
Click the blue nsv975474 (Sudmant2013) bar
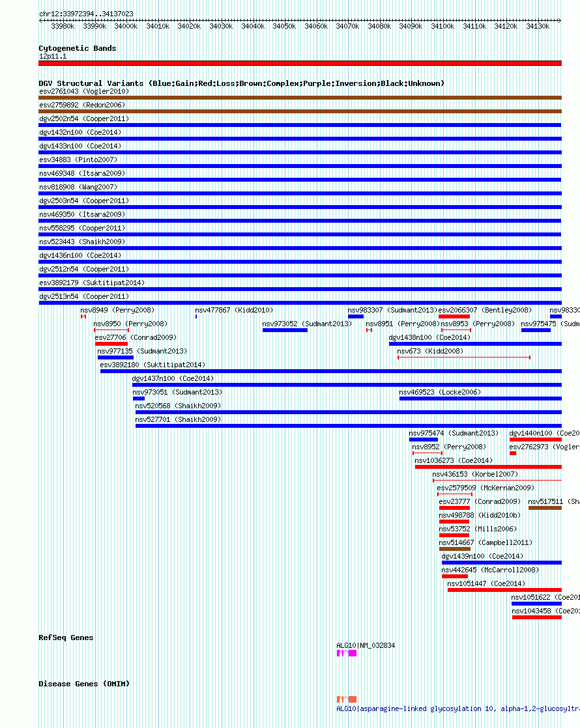pyautogui.click(x=424, y=440)
